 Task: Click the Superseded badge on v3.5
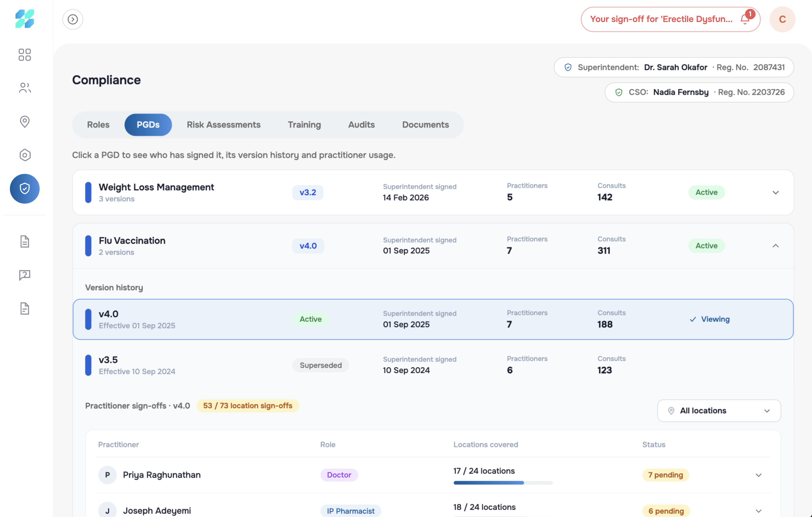(x=321, y=365)
